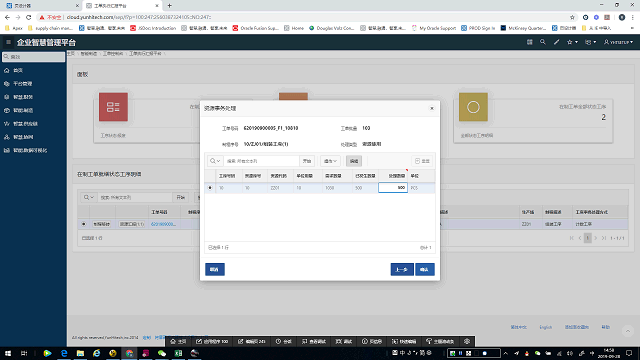Viewport: 640px width, 360px height.
Task: Select the radio button in background work order row
Action: click(x=84, y=224)
